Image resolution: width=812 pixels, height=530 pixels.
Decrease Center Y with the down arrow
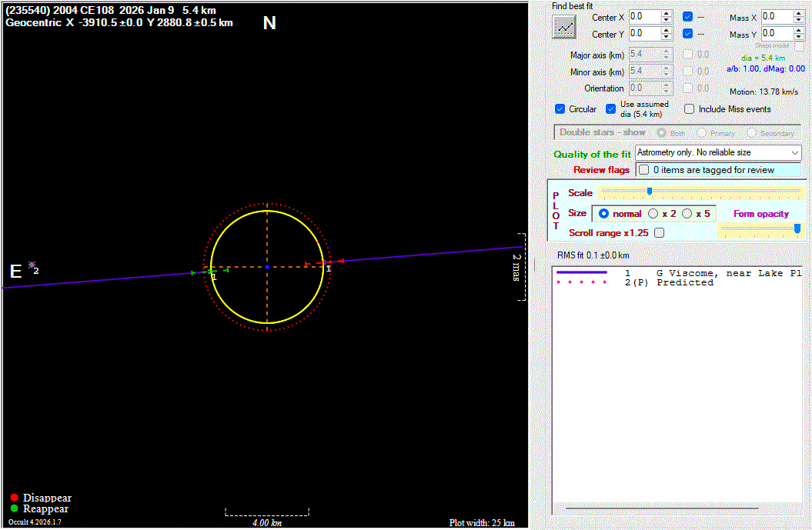point(667,37)
